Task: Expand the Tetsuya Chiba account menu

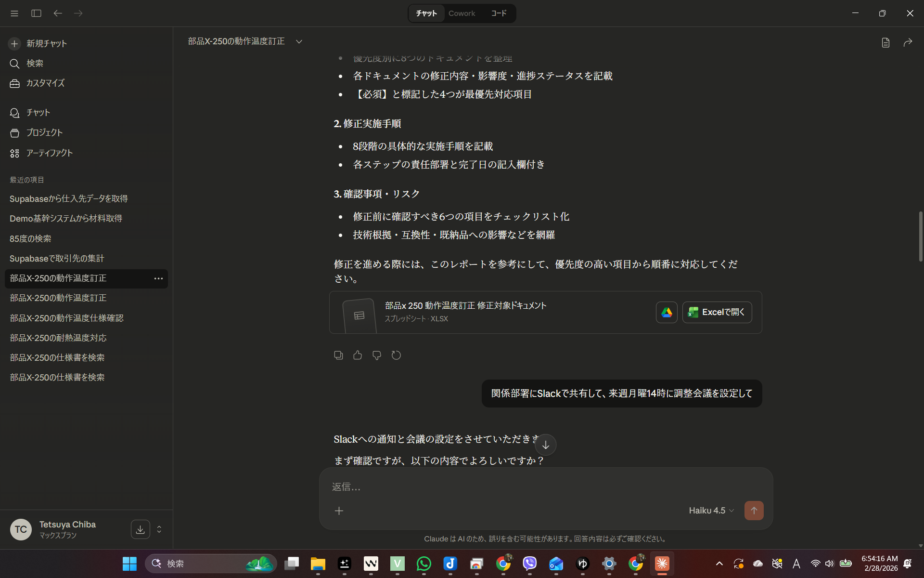Action: point(159,529)
